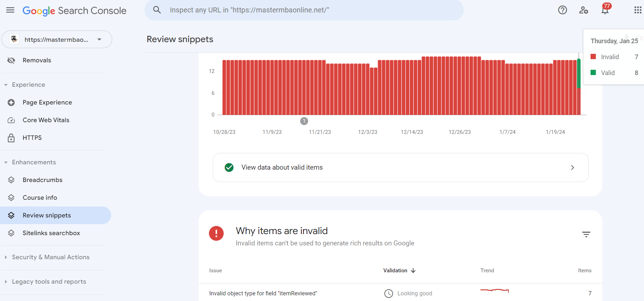
Task: Click the chart annotation marker labeled 1
Action: click(x=304, y=121)
